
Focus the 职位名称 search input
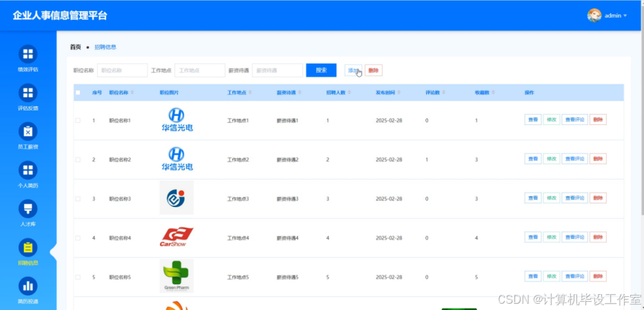pos(123,70)
